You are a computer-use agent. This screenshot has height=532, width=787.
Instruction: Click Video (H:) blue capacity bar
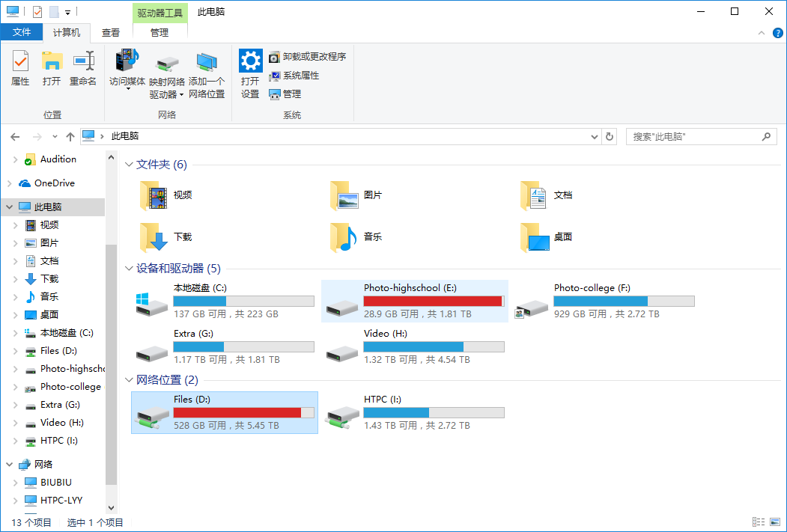click(434, 347)
